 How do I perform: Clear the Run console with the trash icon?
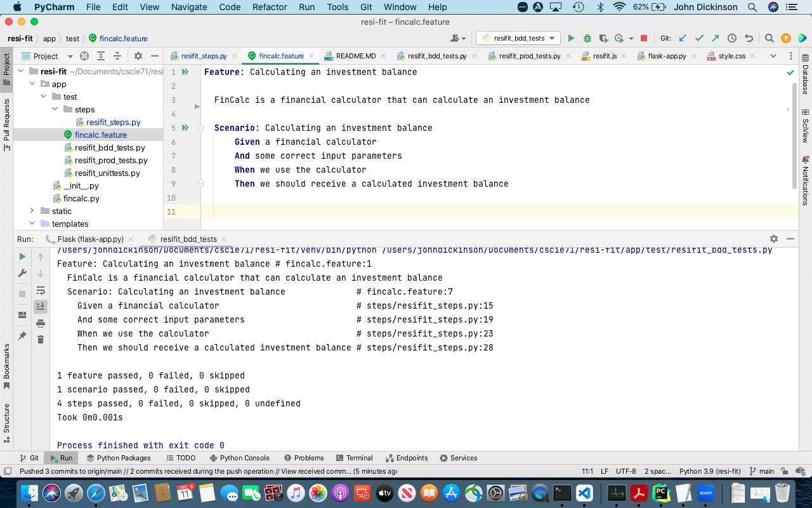click(x=41, y=339)
